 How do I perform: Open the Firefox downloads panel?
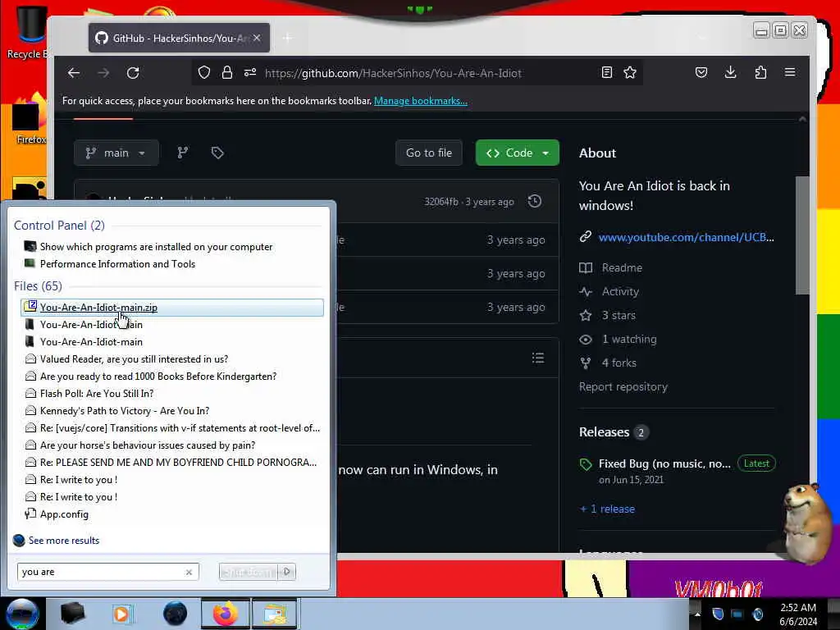coord(731,73)
